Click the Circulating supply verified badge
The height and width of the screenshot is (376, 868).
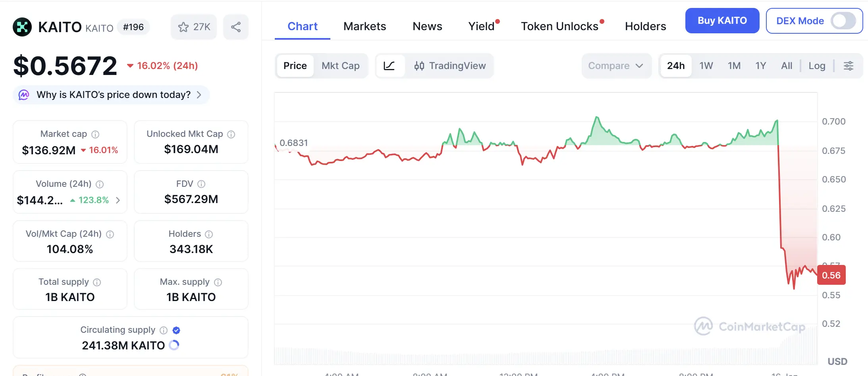[177, 330]
